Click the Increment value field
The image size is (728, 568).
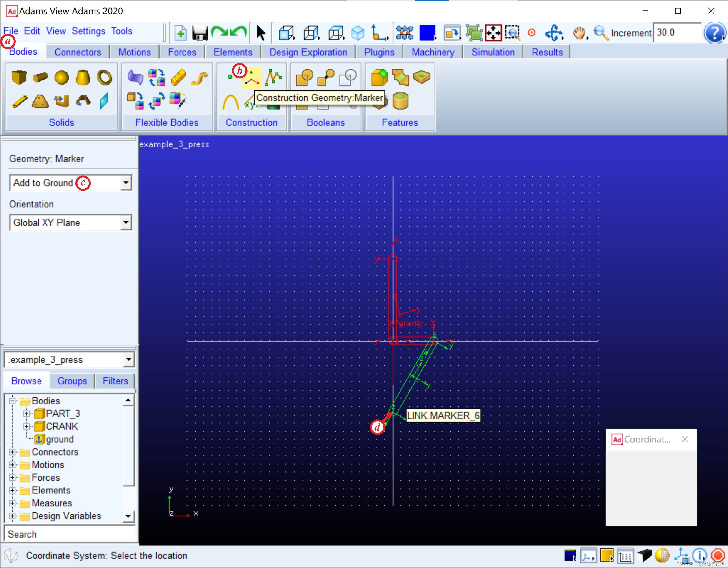coord(677,33)
